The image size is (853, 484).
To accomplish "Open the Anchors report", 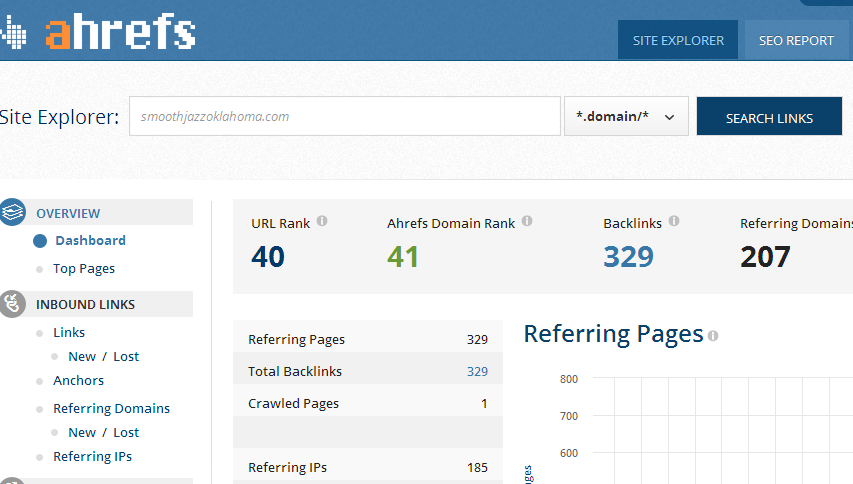I will point(78,381).
